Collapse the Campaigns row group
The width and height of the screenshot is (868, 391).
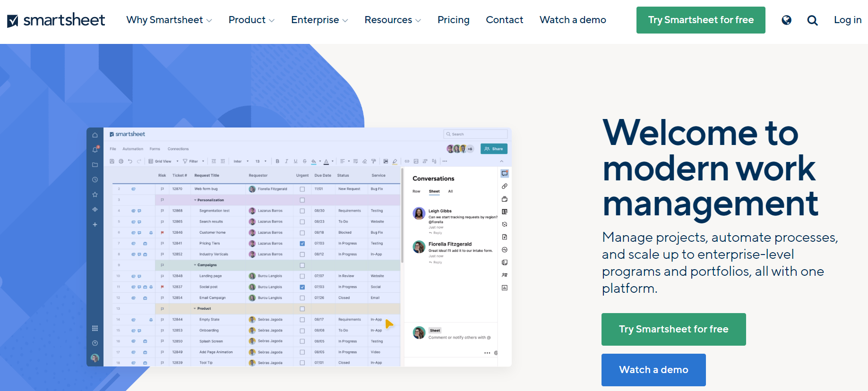195,265
